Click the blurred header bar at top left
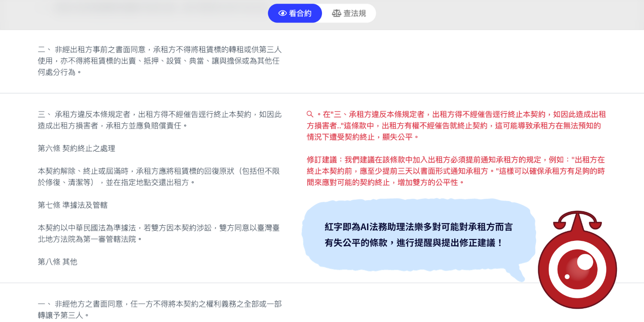The height and width of the screenshot is (322, 644). tap(129, 11)
